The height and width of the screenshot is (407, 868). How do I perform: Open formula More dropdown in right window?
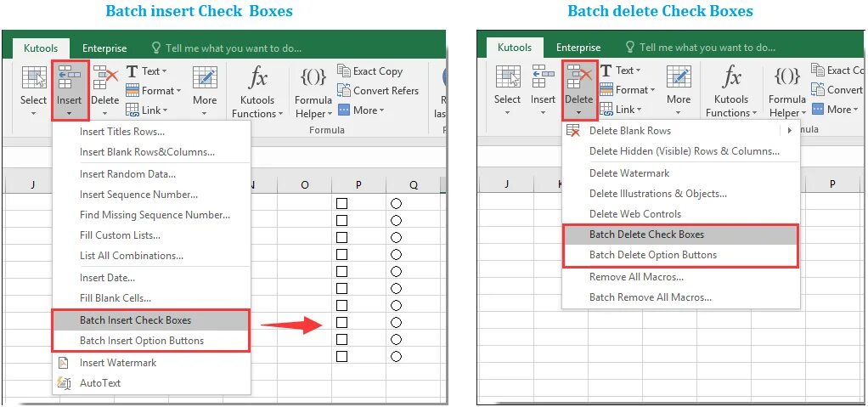tap(835, 109)
